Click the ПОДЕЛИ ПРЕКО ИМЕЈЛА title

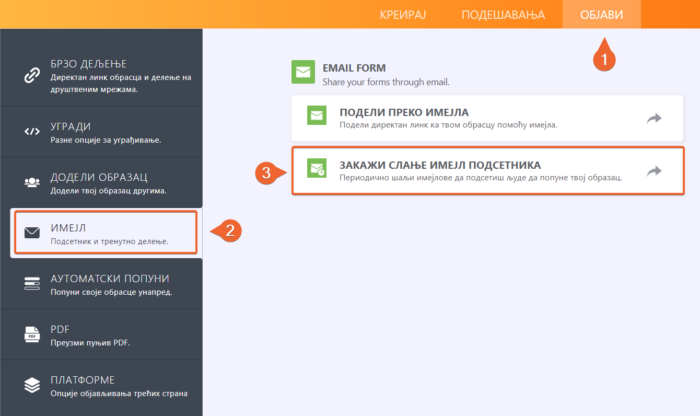pos(404,112)
